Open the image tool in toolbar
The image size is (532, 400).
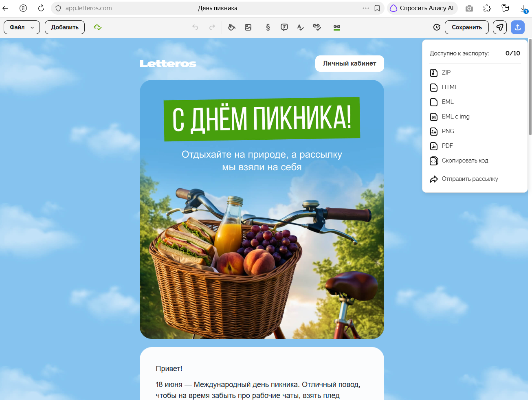point(248,27)
